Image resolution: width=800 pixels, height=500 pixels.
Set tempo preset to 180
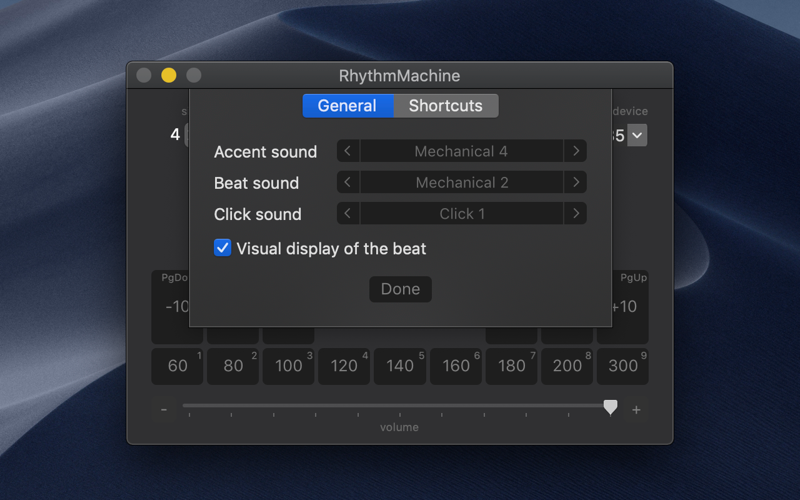click(x=511, y=366)
